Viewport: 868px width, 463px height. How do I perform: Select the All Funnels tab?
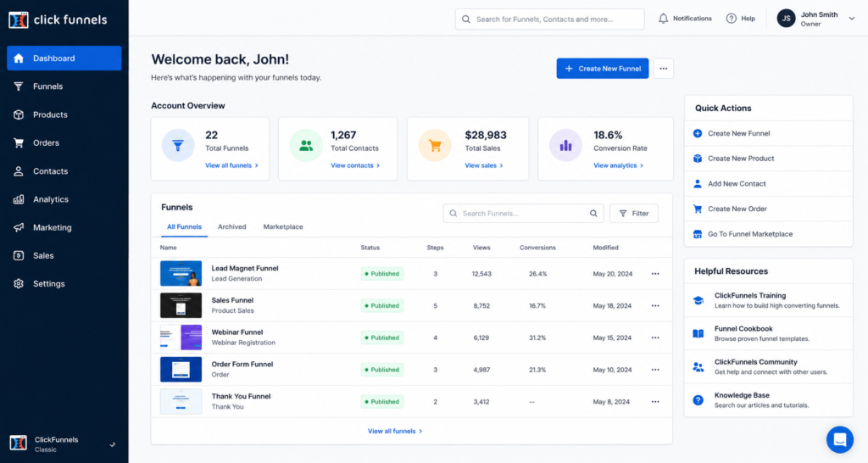(x=184, y=227)
